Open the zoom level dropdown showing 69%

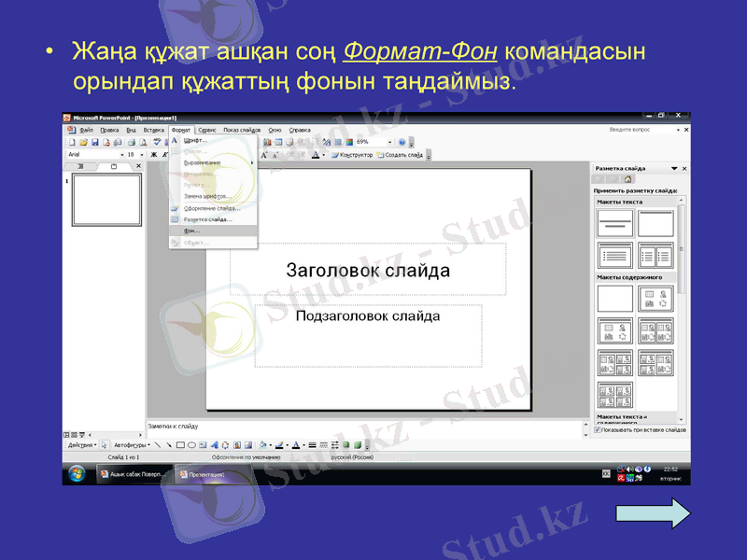[390, 142]
